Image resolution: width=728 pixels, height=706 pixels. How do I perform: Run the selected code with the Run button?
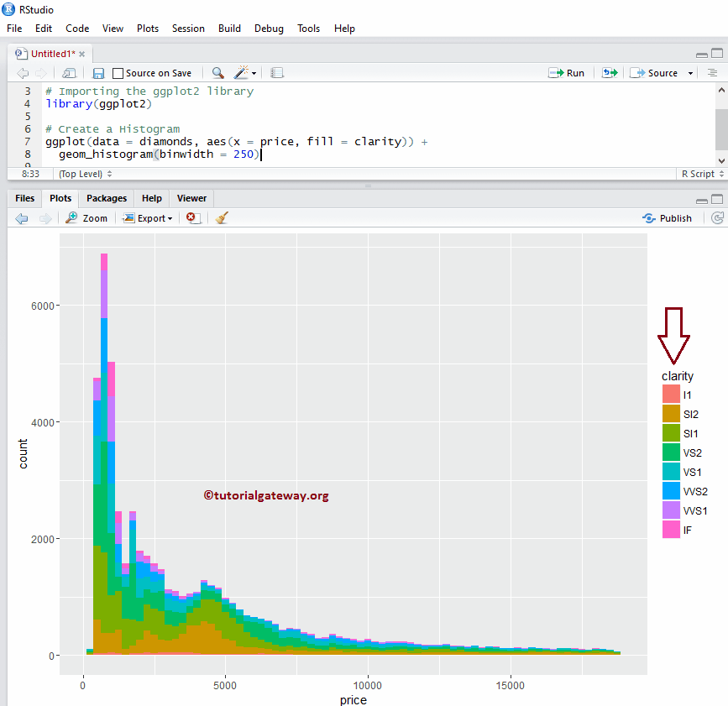click(x=568, y=73)
